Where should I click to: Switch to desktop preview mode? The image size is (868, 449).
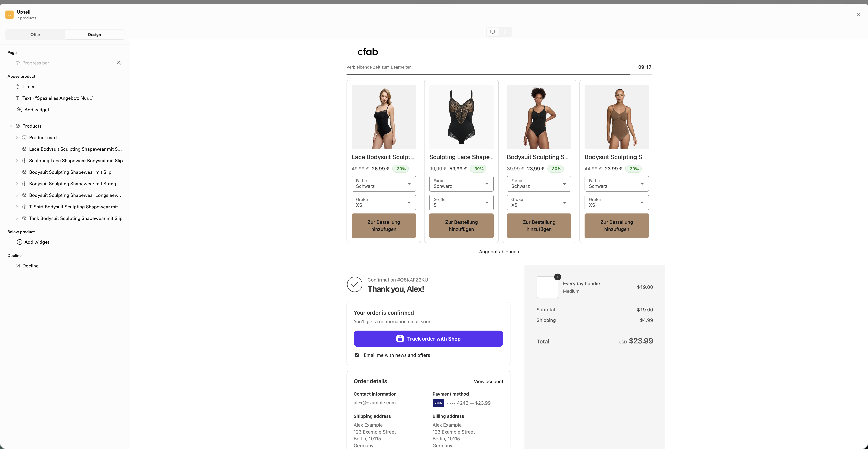coord(493,32)
